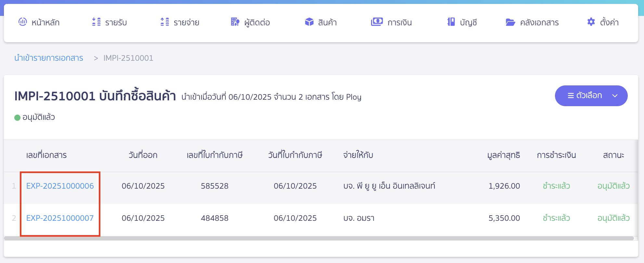Open document EXP-20251000006
This screenshot has height=263, width=644.
(60, 186)
